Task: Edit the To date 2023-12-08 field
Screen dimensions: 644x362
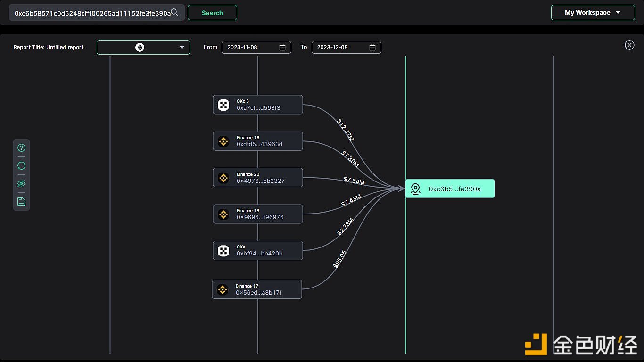Action: coord(347,47)
